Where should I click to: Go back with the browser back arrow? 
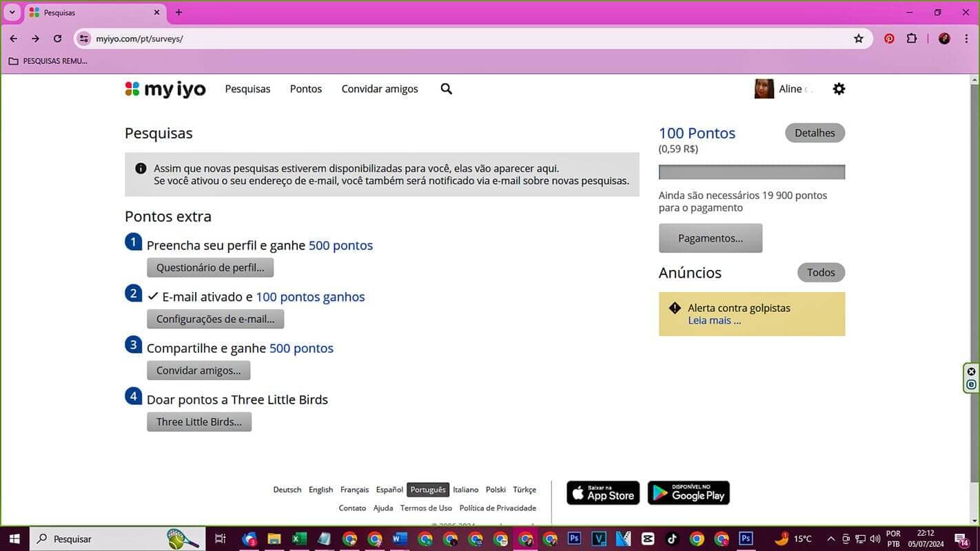(x=14, y=39)
